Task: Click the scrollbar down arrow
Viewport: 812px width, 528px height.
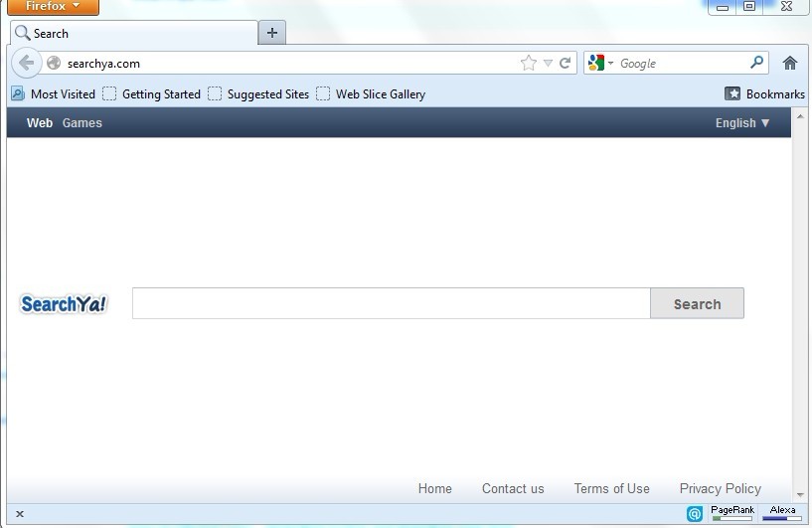Action: (800, 495)
